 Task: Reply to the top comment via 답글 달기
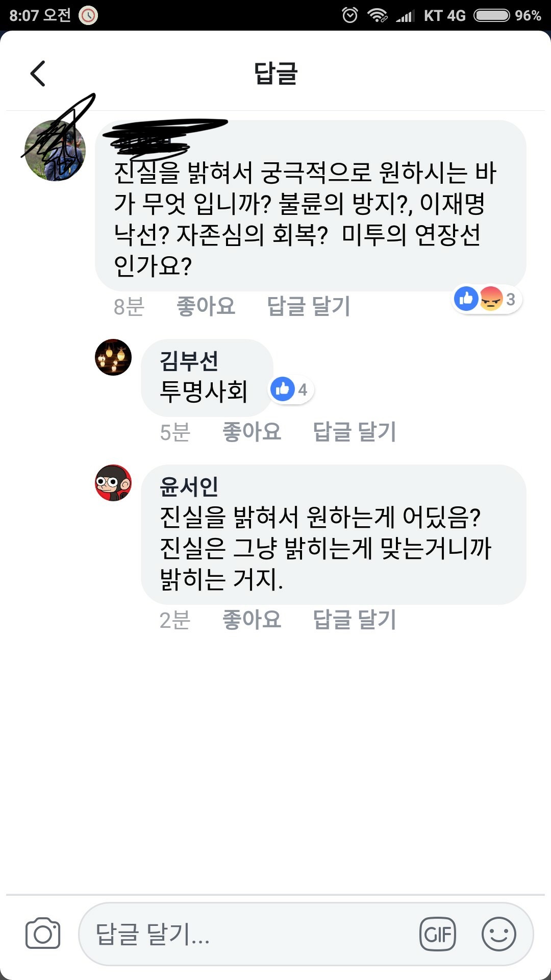pos(309,306)
